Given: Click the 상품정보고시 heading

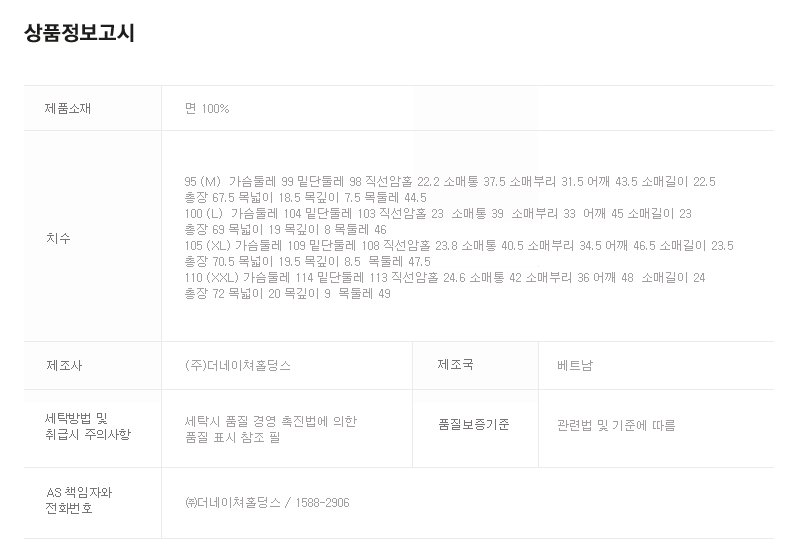Looking at the screenshot, I should tap(79, 33).
